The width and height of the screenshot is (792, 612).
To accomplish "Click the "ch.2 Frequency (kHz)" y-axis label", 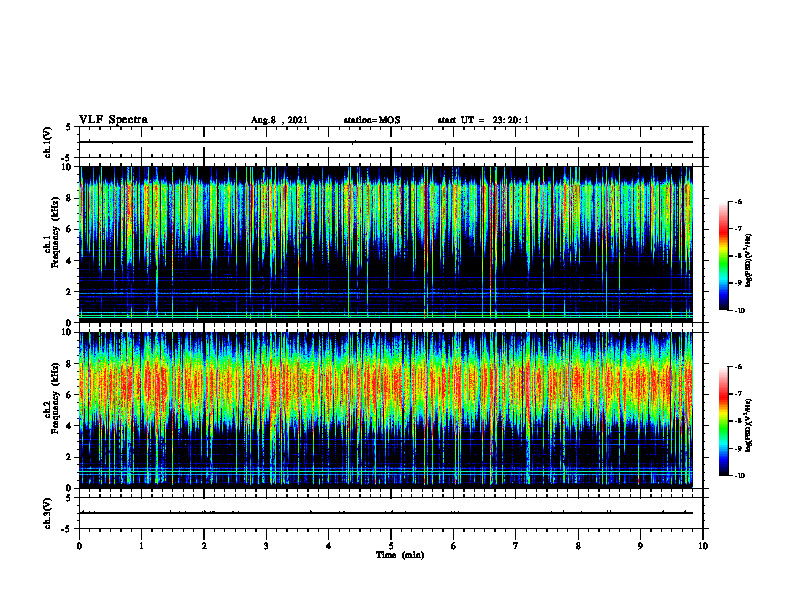I will [54, 397].
